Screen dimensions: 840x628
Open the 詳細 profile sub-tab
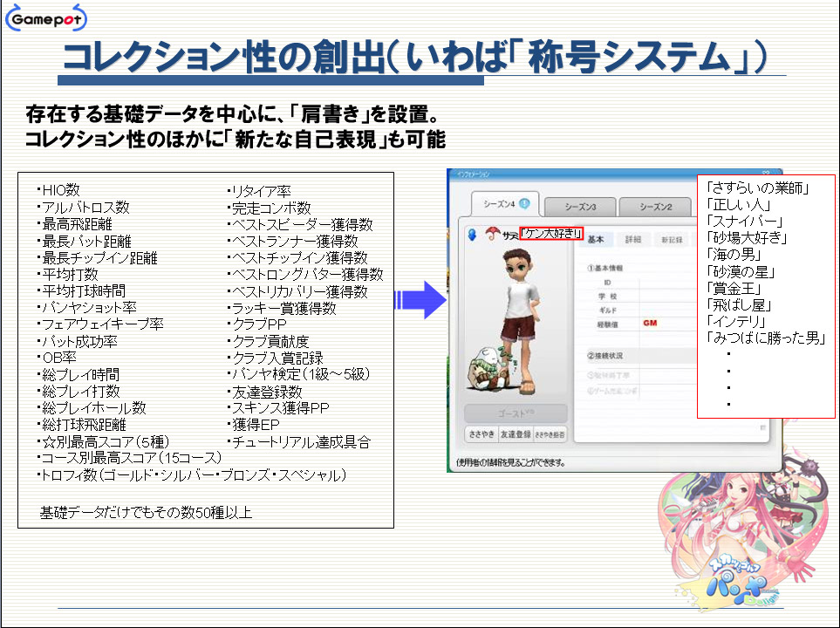[633, 239]
